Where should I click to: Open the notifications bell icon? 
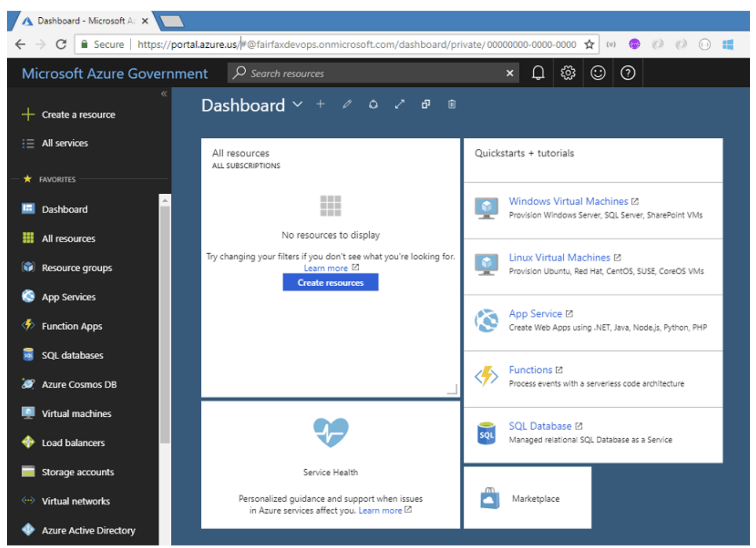pos(538,73)
